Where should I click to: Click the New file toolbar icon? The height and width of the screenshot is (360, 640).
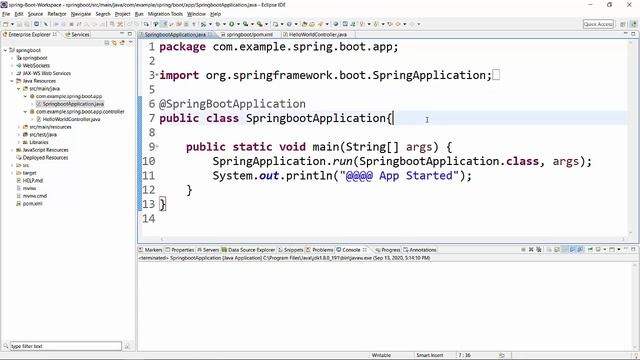click(x=5, y=24)
